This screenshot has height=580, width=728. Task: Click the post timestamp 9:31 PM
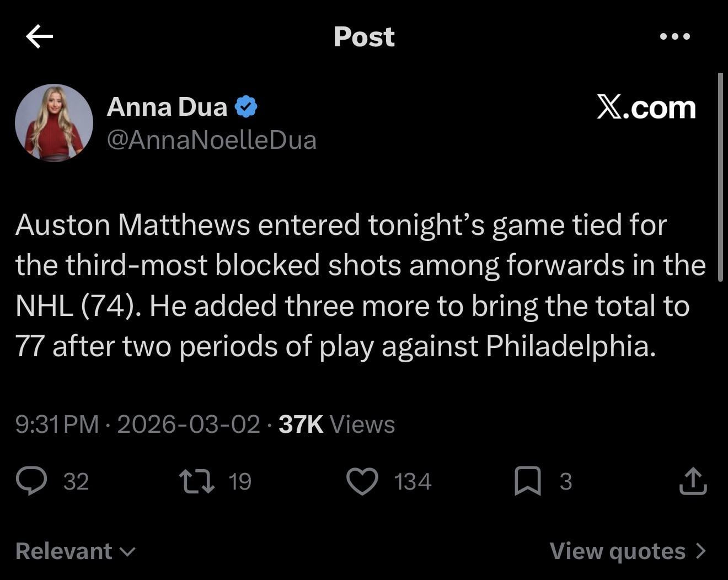coord(57,425)
